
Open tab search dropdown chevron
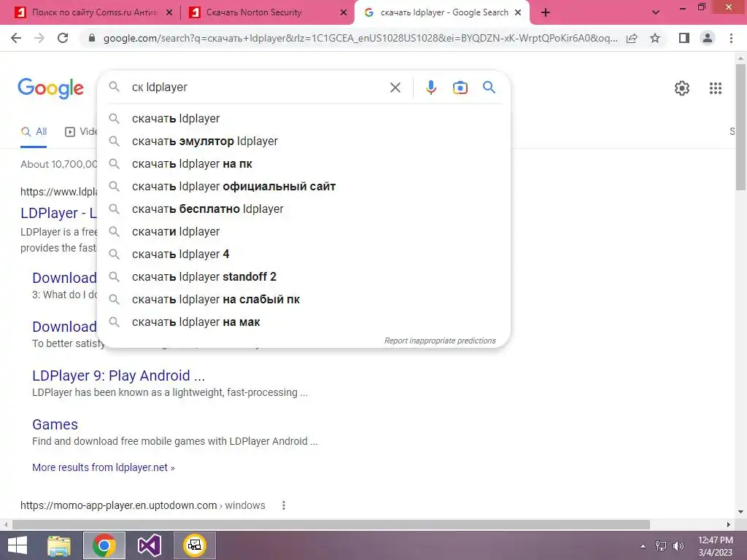coord(656,13)
